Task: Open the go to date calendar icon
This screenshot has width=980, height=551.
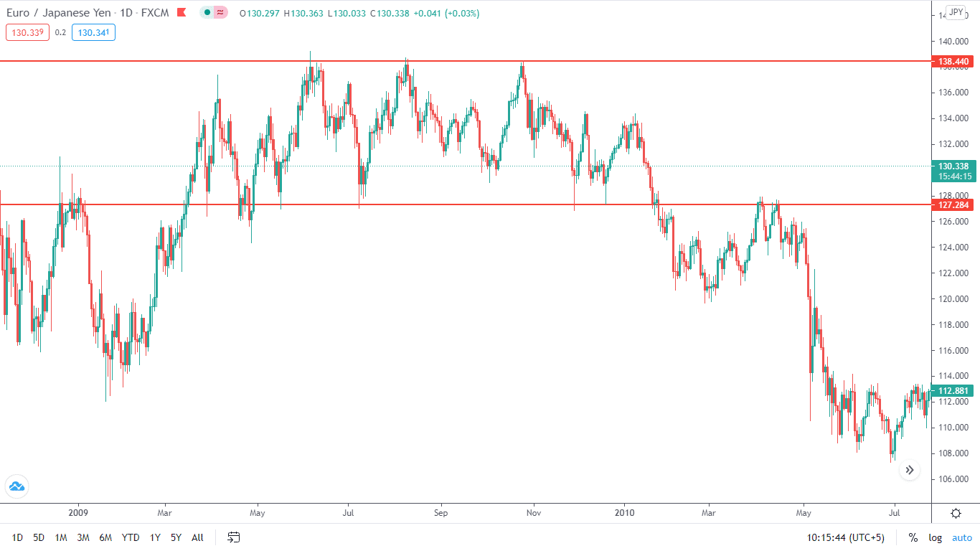Action: 234,537
